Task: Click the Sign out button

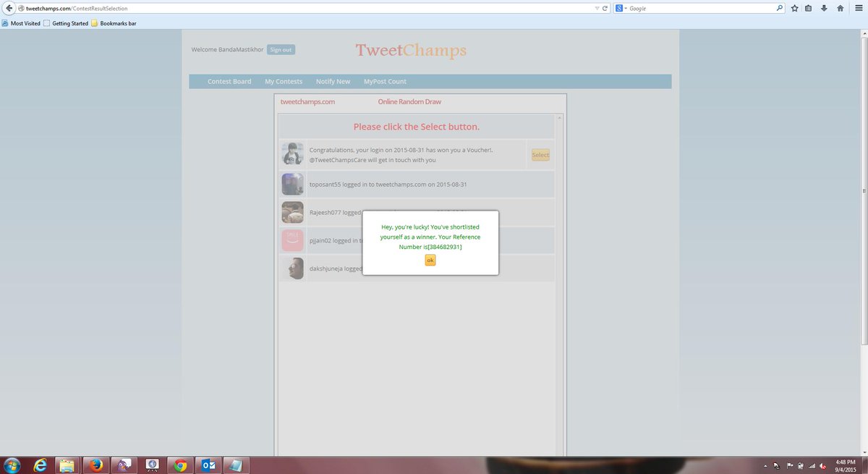Action: click(x=281, y=49)
